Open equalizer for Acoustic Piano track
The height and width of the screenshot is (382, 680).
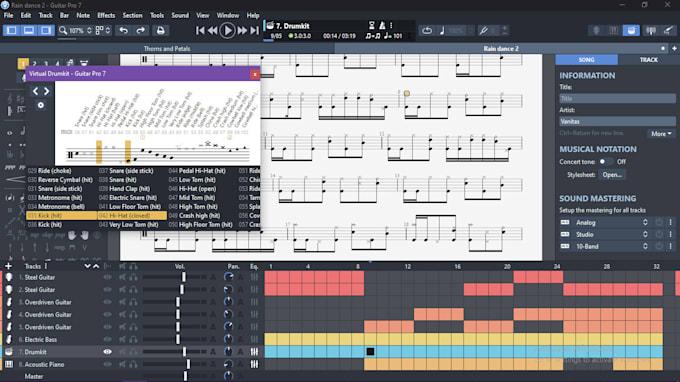pos(254,364)
